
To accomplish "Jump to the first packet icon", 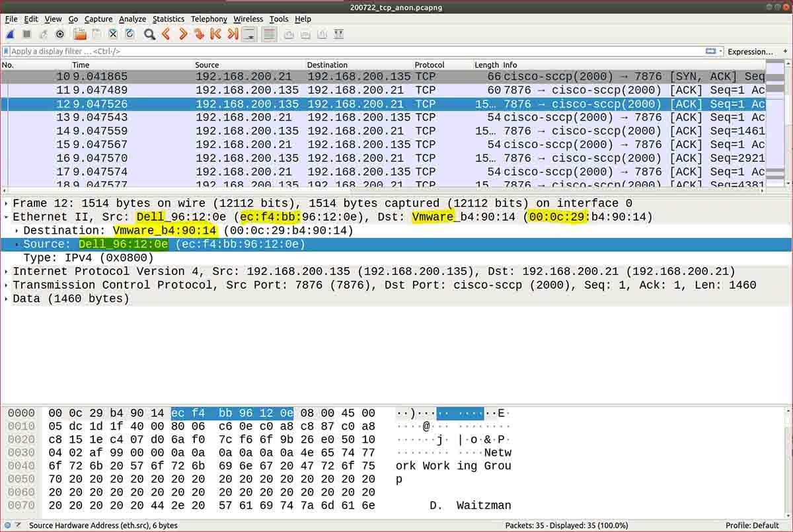I will (215, 34).
